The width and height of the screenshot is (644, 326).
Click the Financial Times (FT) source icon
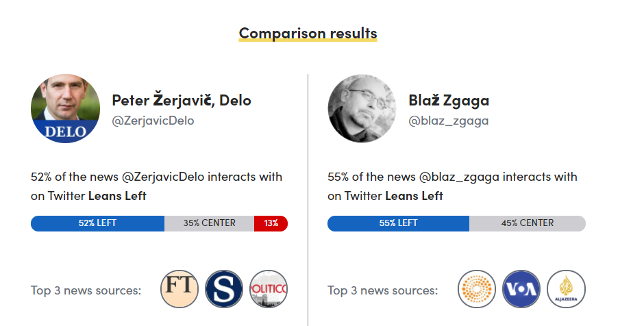[179, 289]
